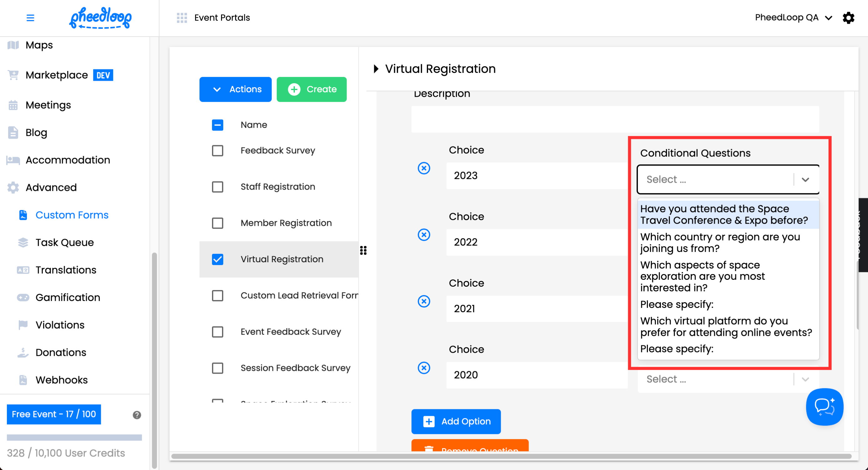
Task: Open the Event Portals grid icon
Action: click(182, 18)
